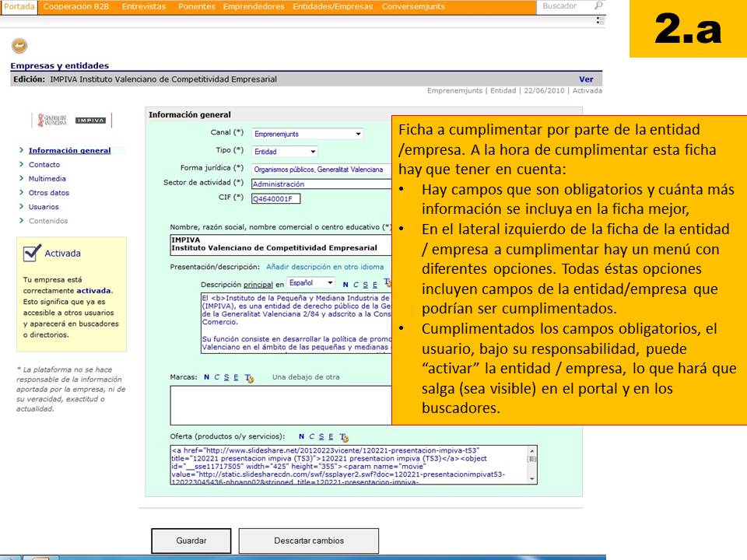The image size is (747, 560).
Task: Click inside the CIF input field
Action: (x=276, y=198)
